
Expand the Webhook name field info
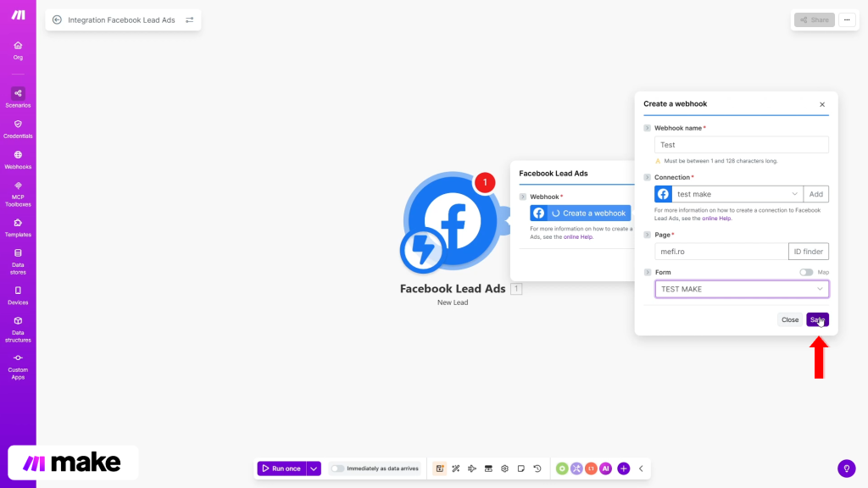[x=647, y=128]
